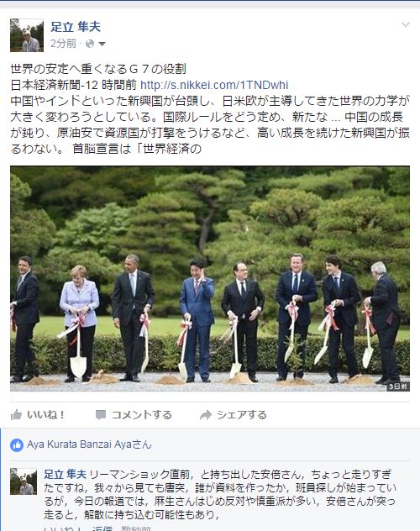The image size is (420, 531).
Task: Click 返信 under the comment
Action: 102,528
